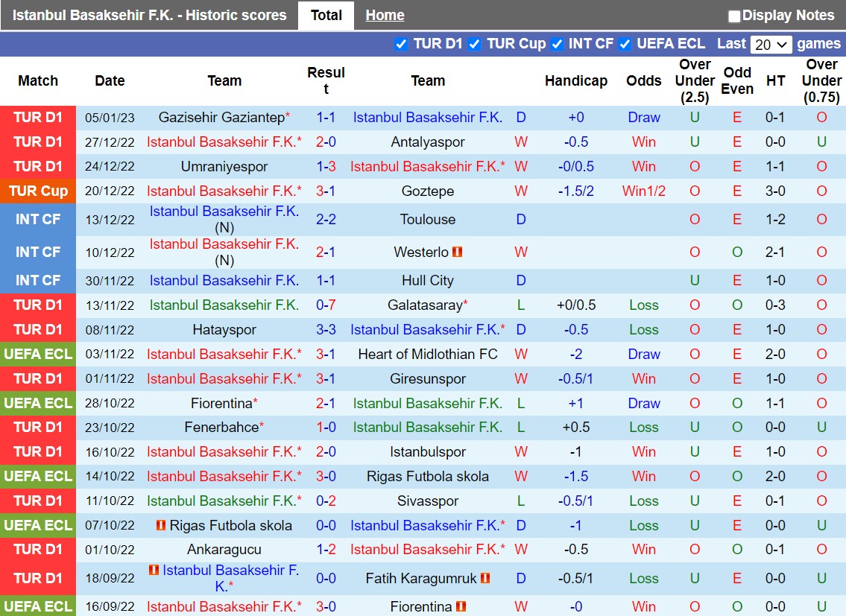Uncheck the TUR D1 competition filter

(401, 44)
